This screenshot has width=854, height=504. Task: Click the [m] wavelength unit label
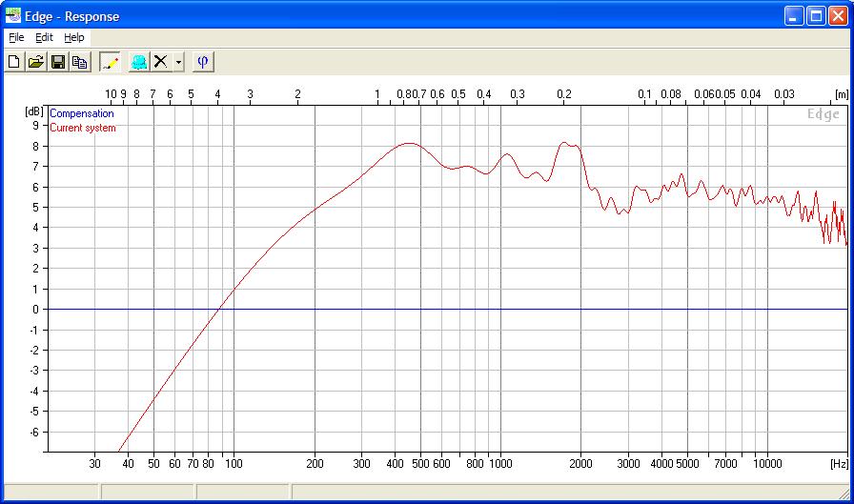[x=842, y=94]
